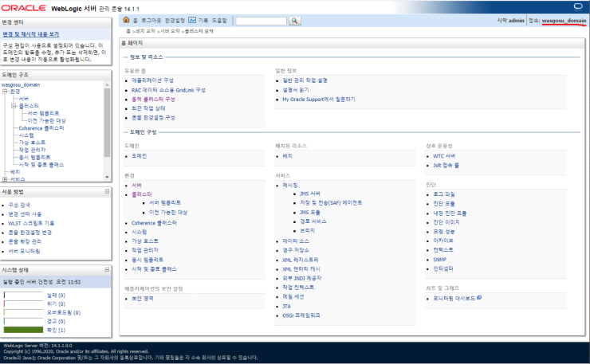The height and width of the screenshot is (364, 590).
Task: Go to 배치 요약 in breadcrumb
Action: (x=145, y=31)
